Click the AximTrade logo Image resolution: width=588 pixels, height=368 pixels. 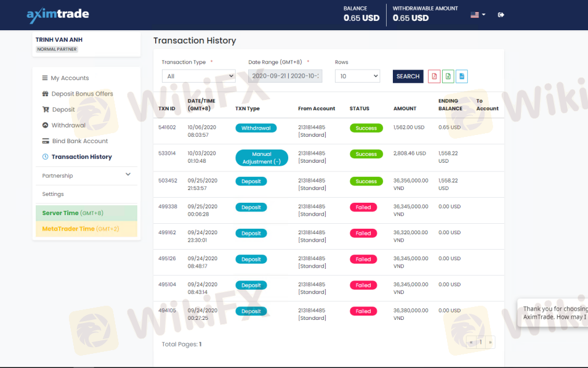58,15
